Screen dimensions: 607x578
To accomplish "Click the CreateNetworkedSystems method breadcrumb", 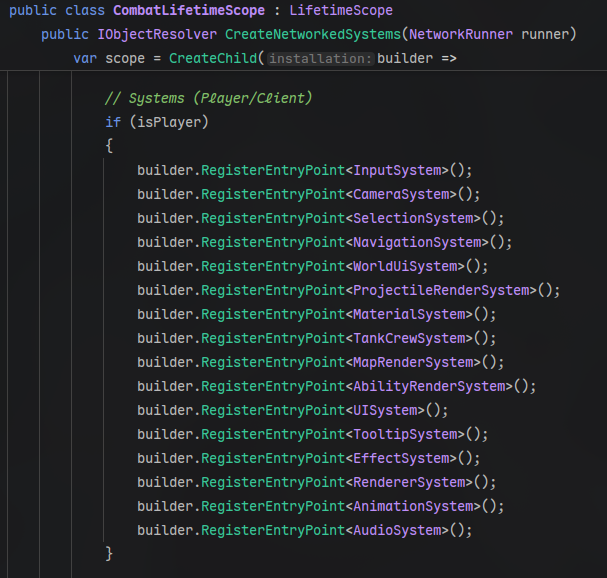I will coord(313,34).
